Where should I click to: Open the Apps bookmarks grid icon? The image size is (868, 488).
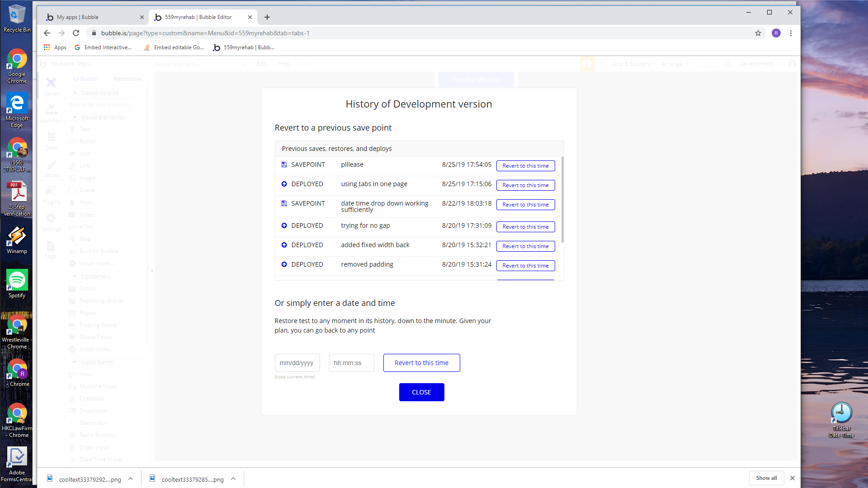[x=47, y=47]
